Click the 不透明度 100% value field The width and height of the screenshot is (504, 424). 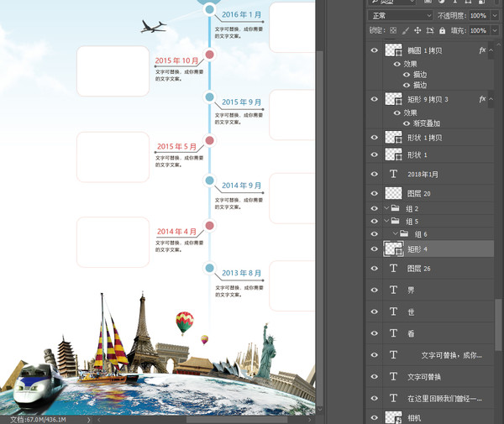click(478, 15)
